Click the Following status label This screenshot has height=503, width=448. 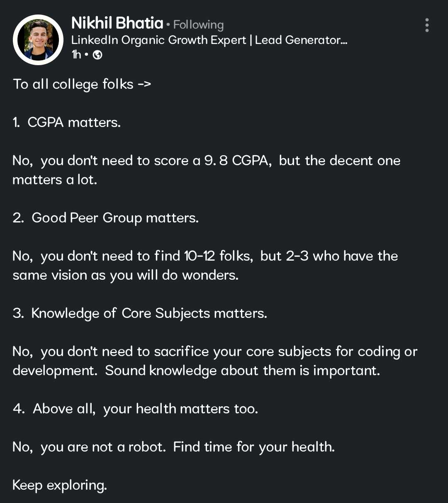198,25
